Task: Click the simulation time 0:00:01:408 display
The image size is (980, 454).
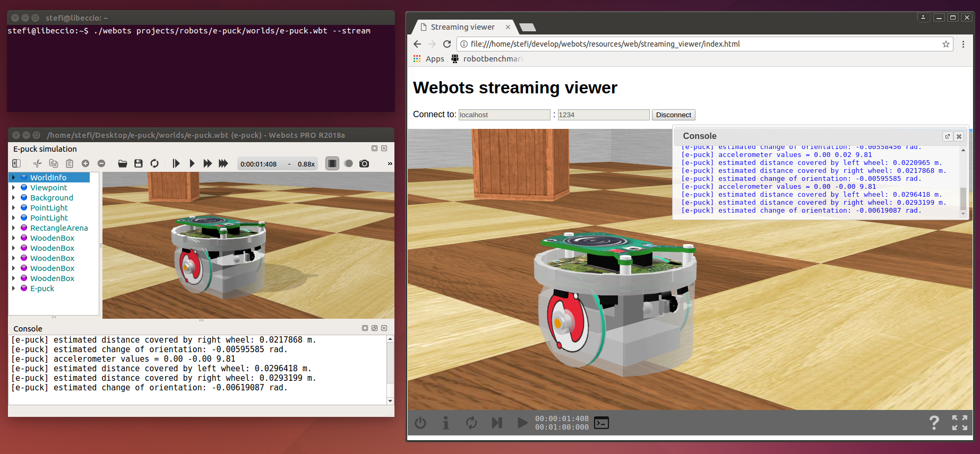Action: point(259,164)
